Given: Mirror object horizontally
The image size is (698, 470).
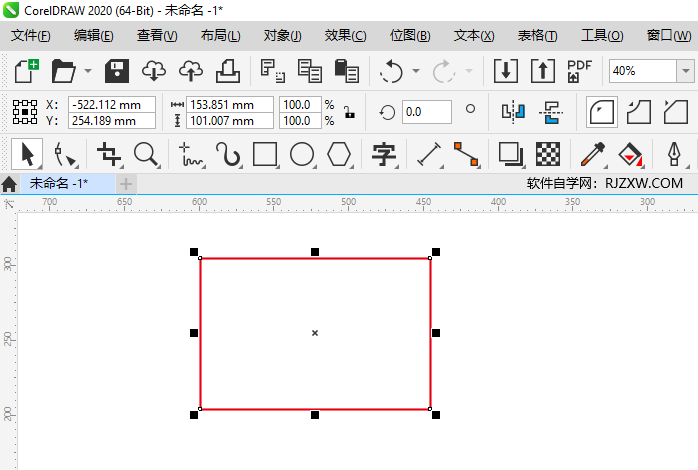Looking at the screenshot, I should pos(513,112).
